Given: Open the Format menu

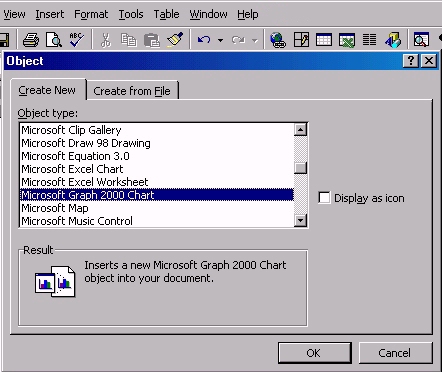Looking at the screenshot, I should click(x=91, y=14).
